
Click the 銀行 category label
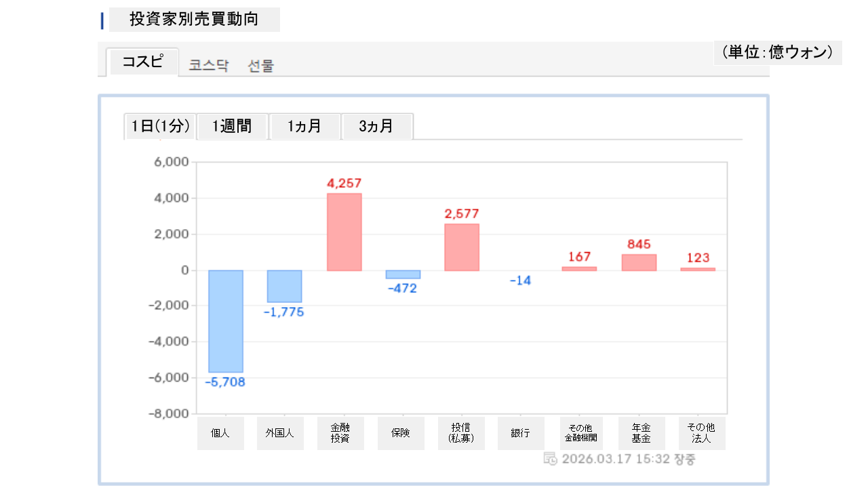[x=520, y=433]
